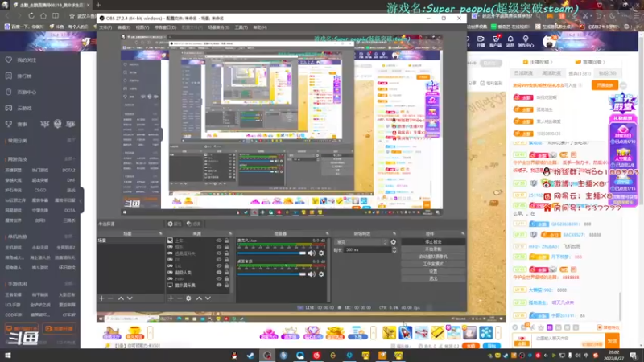Pop out Controls dock via header icon
This screenshot has width=644, height=362.
(x=463, y=233)
